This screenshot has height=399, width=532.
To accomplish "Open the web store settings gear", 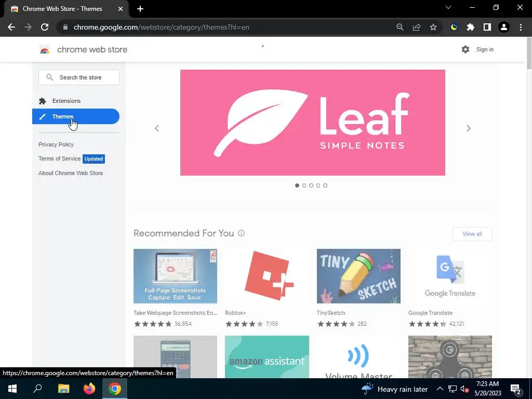I will [x=465, y=49].
